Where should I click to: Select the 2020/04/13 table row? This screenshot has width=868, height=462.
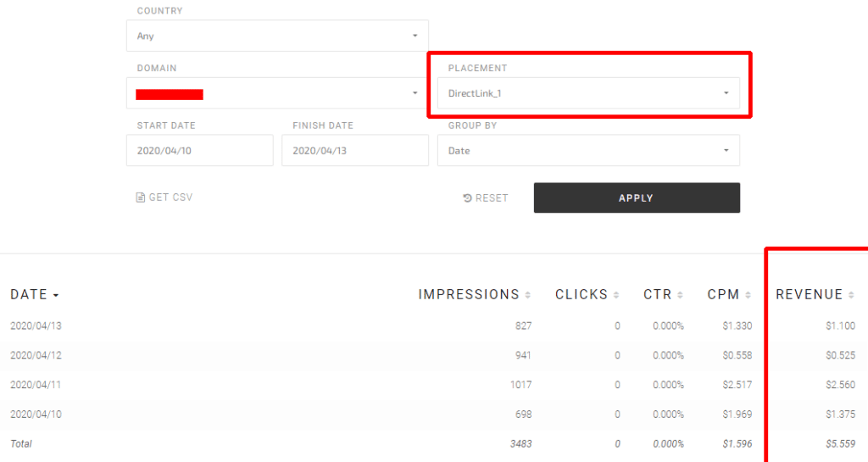click(434, 326)
